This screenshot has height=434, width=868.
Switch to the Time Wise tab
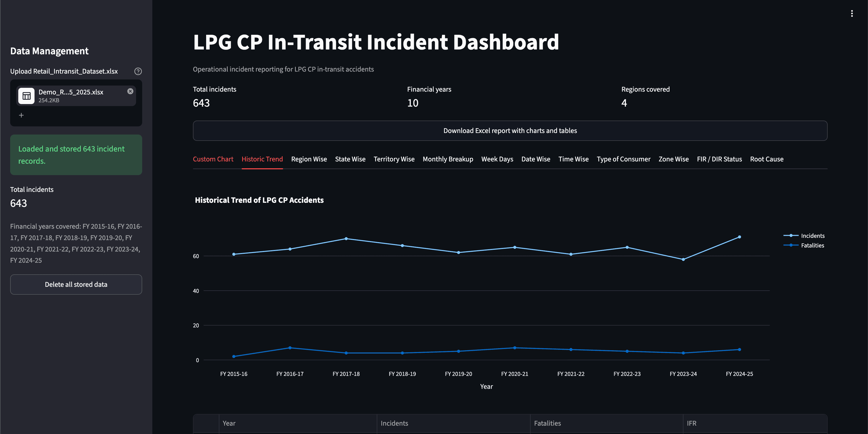pos(574,159)
